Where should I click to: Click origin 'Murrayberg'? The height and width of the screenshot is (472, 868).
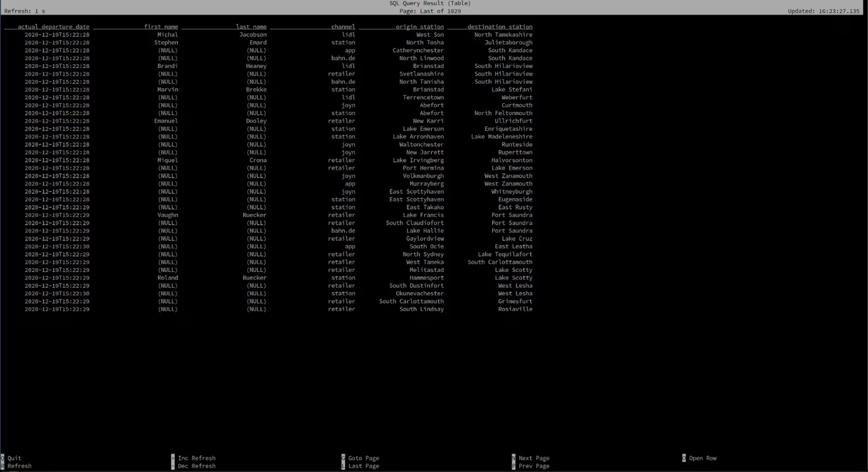click(x=426, y=184)
